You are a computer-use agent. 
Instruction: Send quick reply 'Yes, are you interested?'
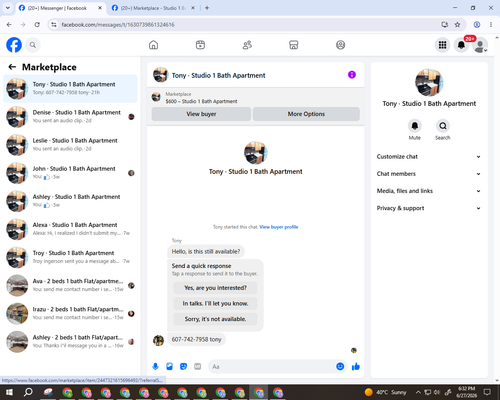[x=215, y=288]
